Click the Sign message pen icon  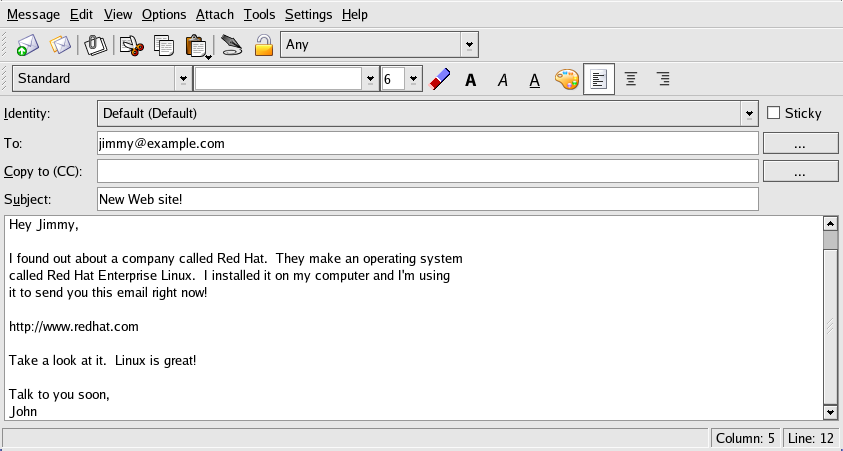coord(232,45)
